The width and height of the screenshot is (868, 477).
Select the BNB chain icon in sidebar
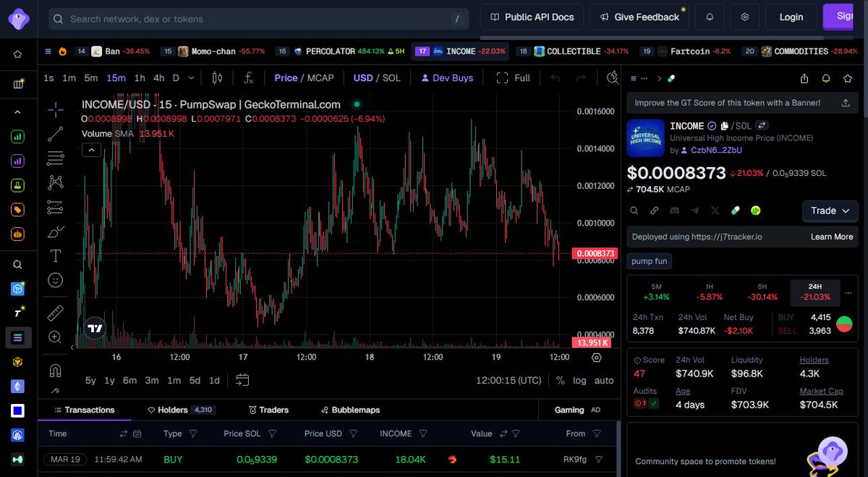point(17,361)
